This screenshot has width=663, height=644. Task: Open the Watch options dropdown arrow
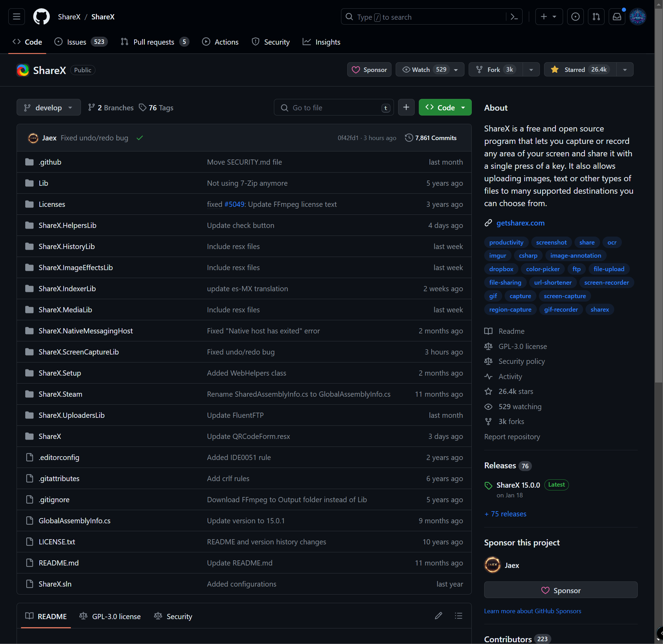click(x=456, y=70)
